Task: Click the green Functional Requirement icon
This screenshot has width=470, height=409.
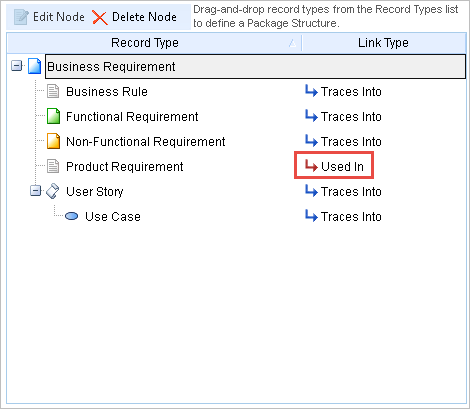Action: coord(53,116)
